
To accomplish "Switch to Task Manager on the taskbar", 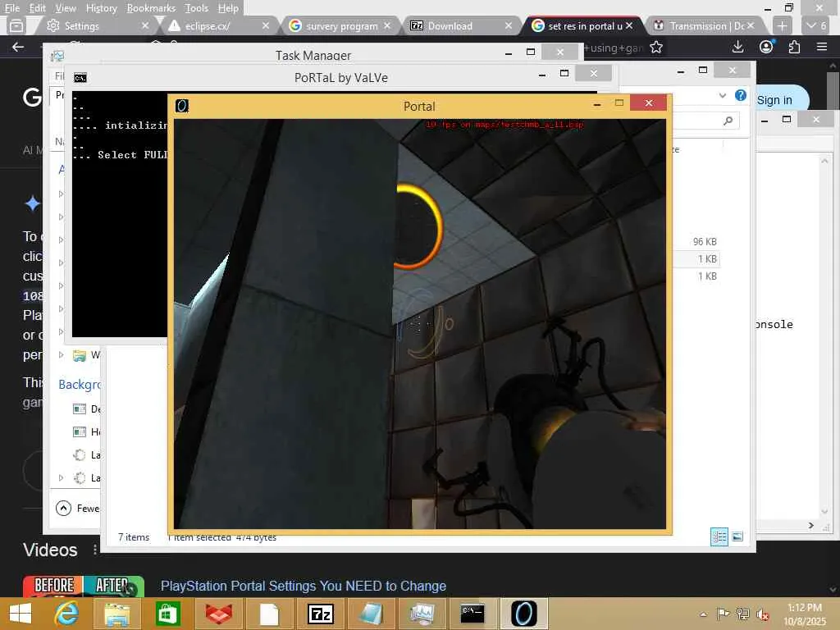I will pyautogui.click(x=422, y=614).
